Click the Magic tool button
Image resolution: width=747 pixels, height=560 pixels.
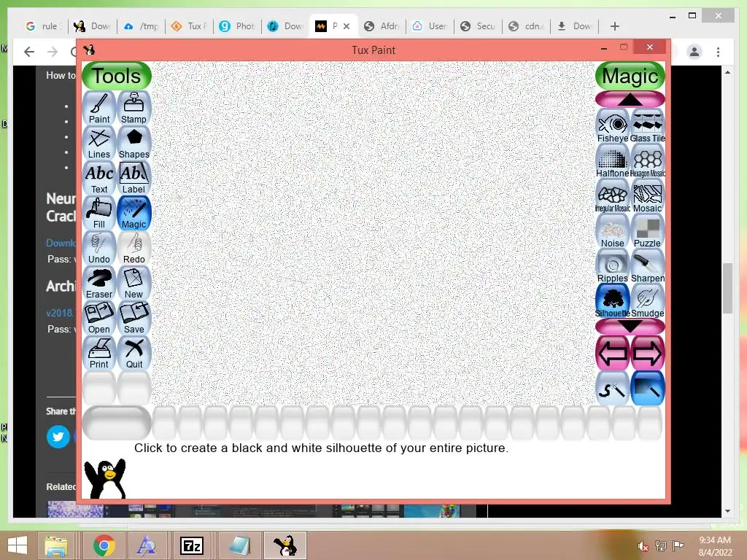tap(134, 214)
